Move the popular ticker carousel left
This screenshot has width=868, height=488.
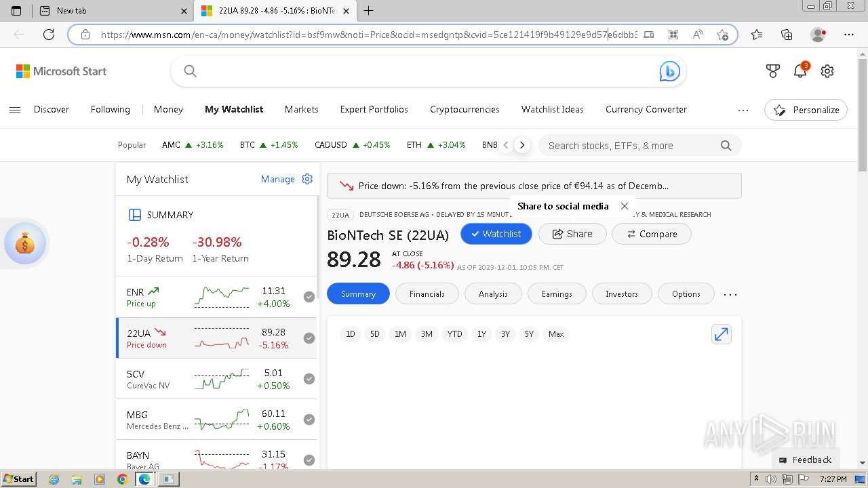[506, 145]
